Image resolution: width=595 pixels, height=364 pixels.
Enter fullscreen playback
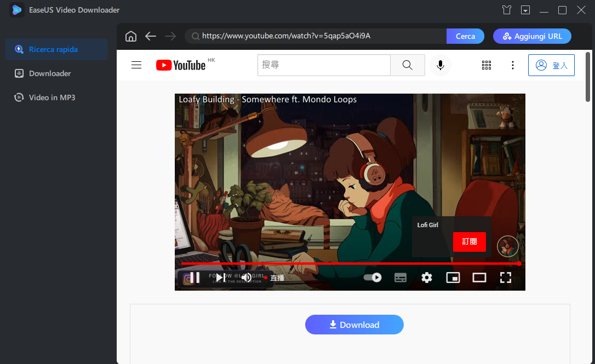coord(506,278)
